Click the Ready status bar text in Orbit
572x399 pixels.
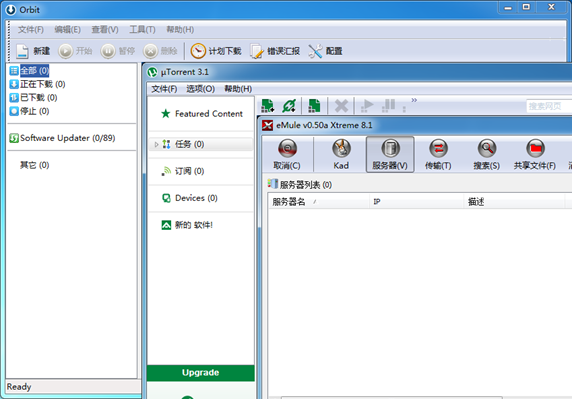pos(19,387)
